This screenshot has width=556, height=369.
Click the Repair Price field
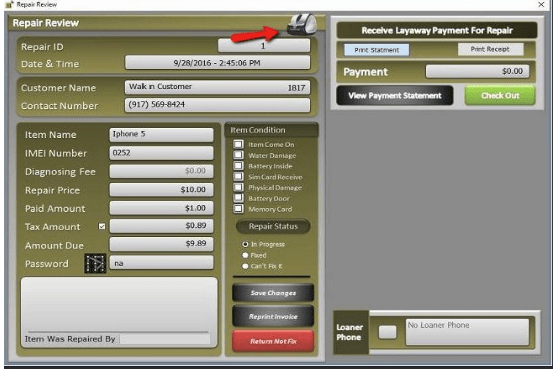(x=161, y=190)
